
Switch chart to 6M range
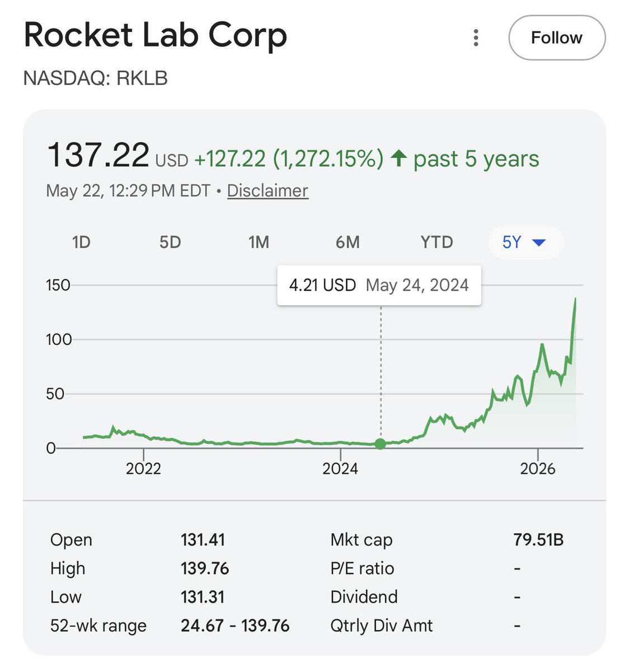tap(348, 242)
